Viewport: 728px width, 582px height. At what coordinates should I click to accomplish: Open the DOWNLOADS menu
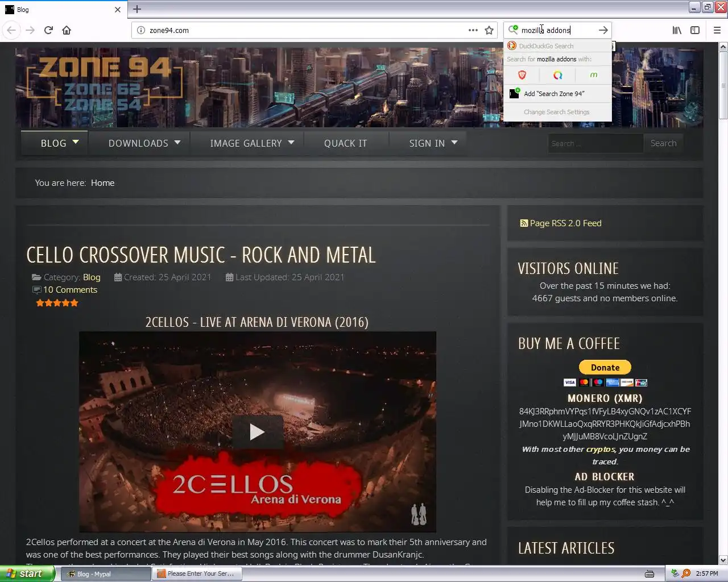click(138, 143)
